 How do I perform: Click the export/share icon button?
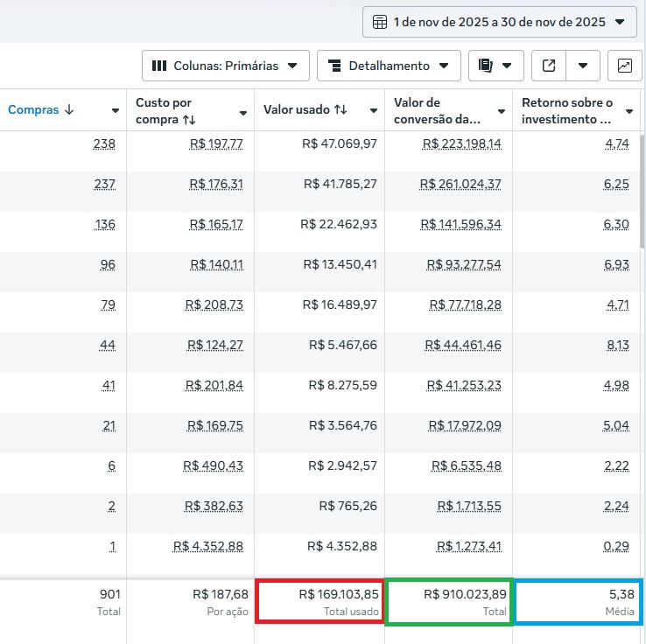pyautogui.click(x=549, y=66)
